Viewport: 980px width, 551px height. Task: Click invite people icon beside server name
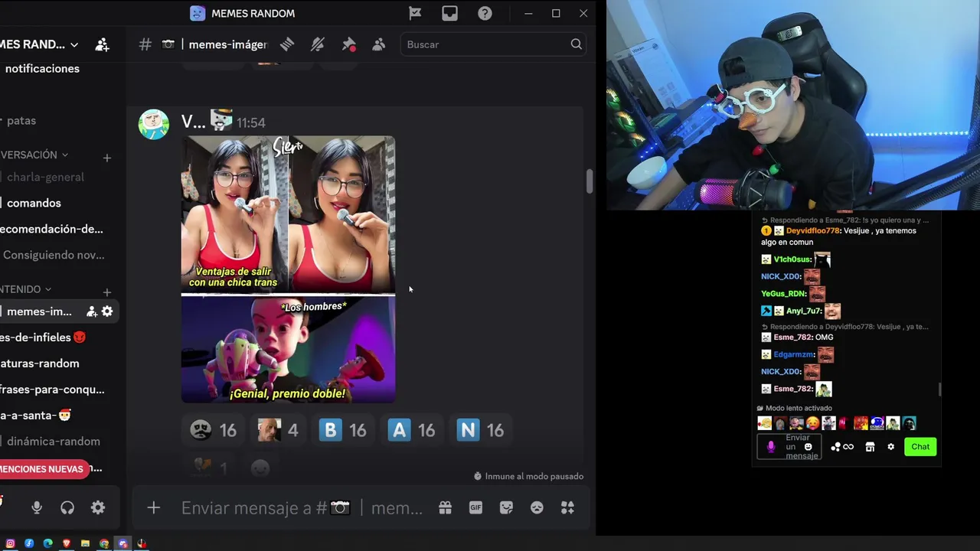(x=102, y=44)
